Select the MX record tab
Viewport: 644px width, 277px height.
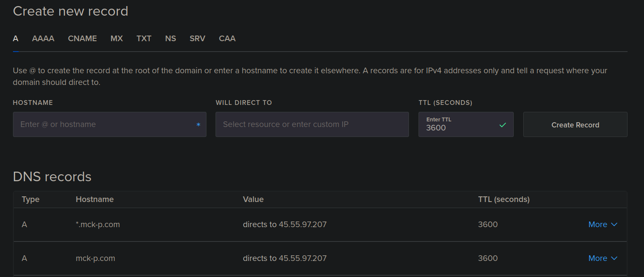coord(116,39)
